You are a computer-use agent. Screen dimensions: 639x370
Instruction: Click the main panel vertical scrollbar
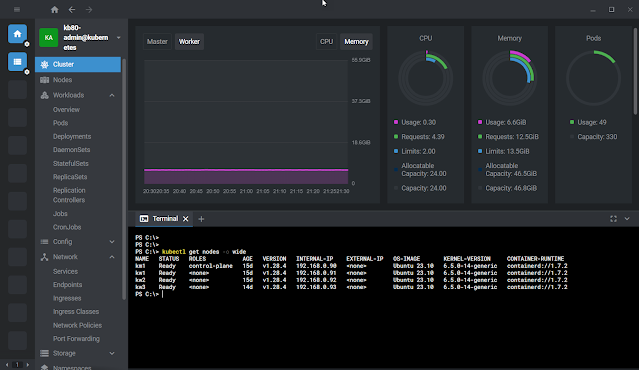click(x=635, y=71)
